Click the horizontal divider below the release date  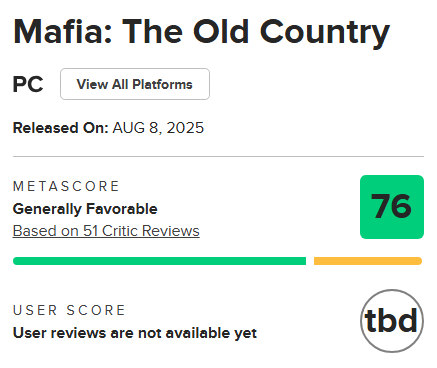tap(218, 156)
